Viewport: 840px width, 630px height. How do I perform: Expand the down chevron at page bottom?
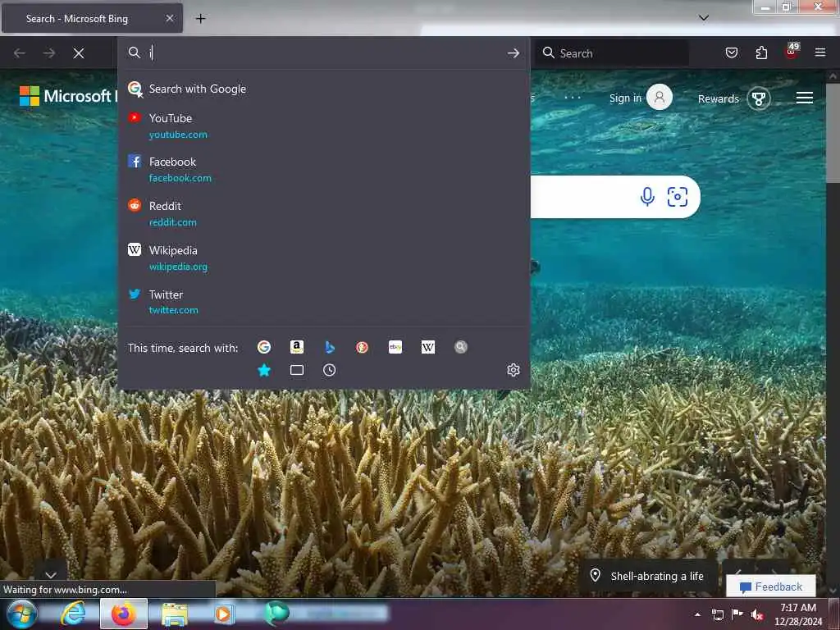51,575
